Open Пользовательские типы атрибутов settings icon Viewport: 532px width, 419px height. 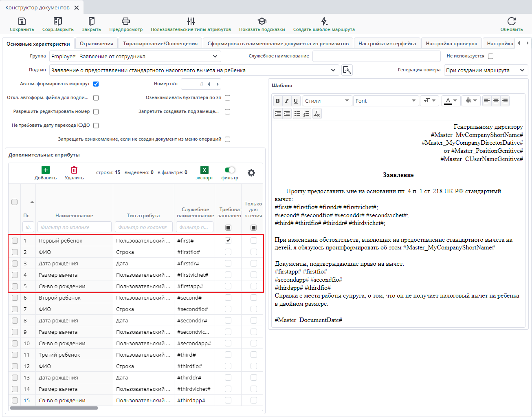191,21
